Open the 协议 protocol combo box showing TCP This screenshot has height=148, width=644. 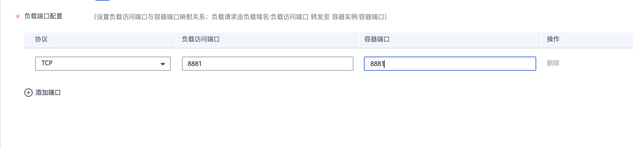pyautogui.click(x=103, y=64)
